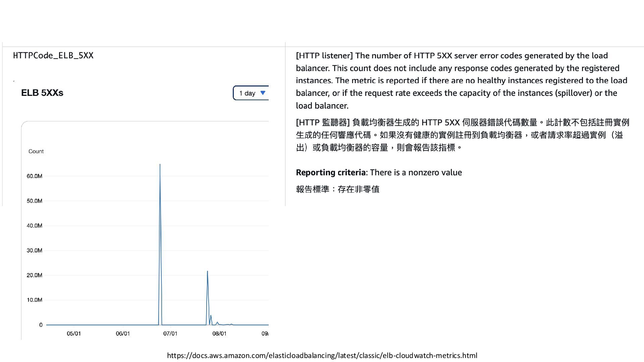Click the tallest spike before 07/01
644x362 pixels.
click(x=160, y=165)
